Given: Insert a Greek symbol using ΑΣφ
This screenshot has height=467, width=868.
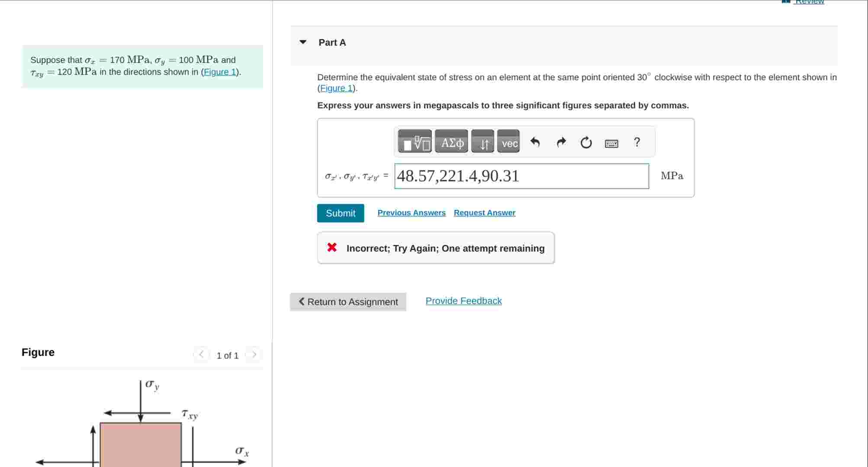Looking at the screenshot, I should point(451,141).
